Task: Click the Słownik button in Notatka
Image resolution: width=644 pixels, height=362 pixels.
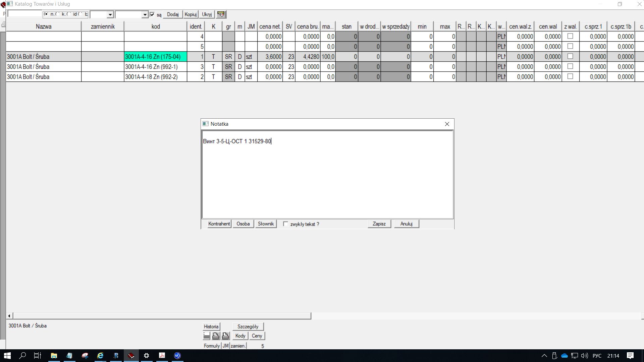Action: 266,224
